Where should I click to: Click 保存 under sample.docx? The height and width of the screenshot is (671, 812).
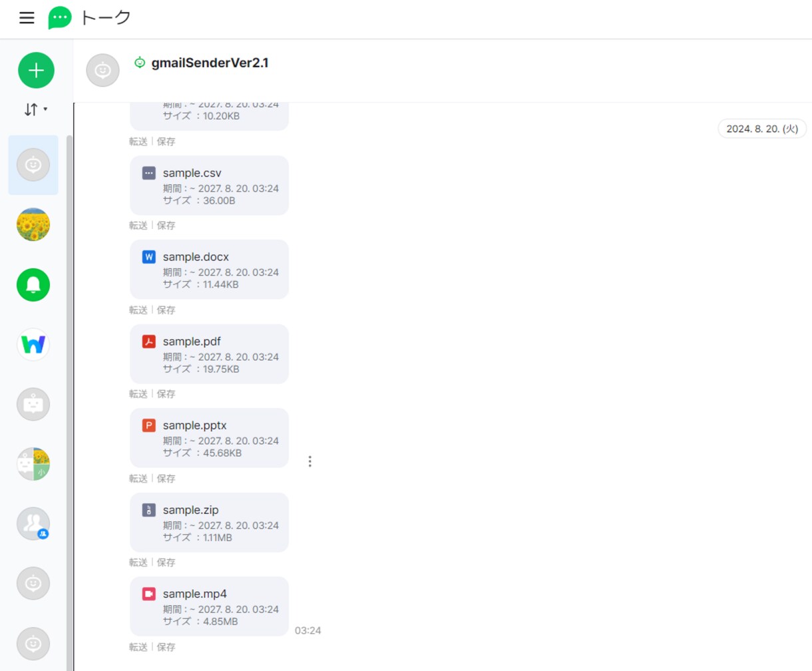pos(166,310)
